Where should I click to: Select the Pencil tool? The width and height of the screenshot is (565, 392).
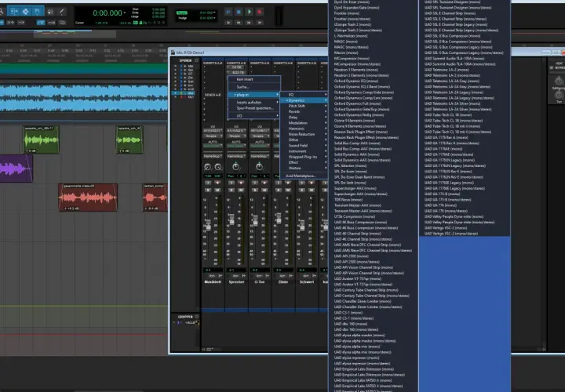[62, 12]
